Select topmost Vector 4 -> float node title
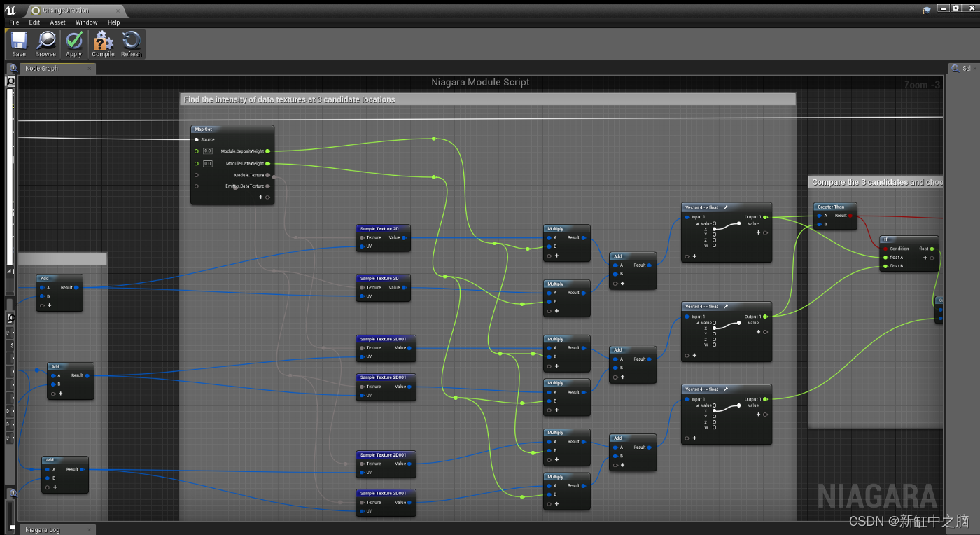Viewport: 980px width, 535px height. [x=702, y=207]
